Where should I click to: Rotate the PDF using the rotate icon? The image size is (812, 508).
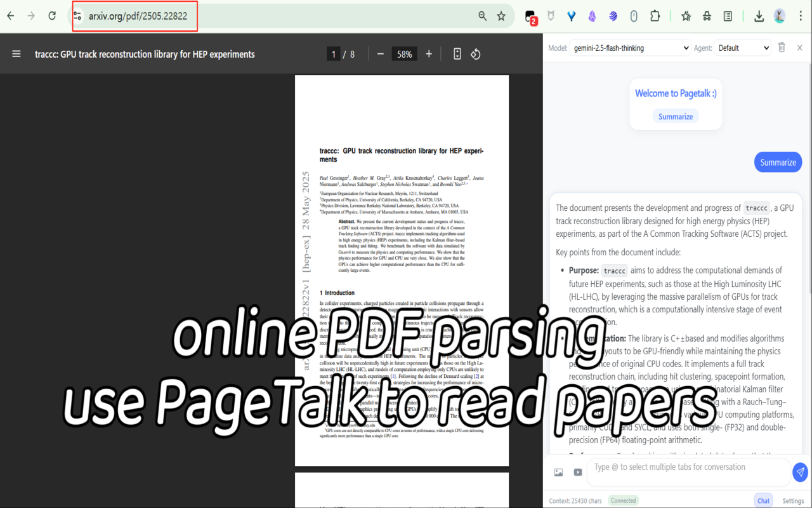[x=475, y=54]
